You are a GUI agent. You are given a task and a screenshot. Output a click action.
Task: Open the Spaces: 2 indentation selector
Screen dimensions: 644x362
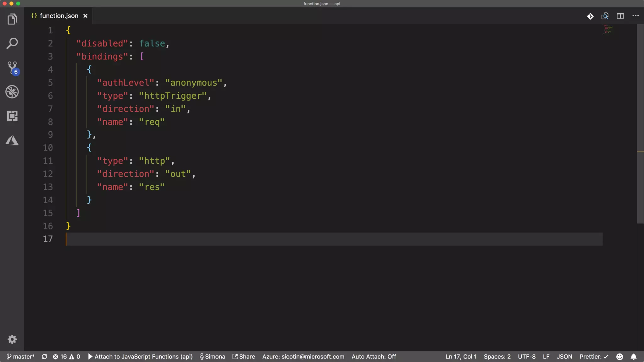[x=497, y=356]
